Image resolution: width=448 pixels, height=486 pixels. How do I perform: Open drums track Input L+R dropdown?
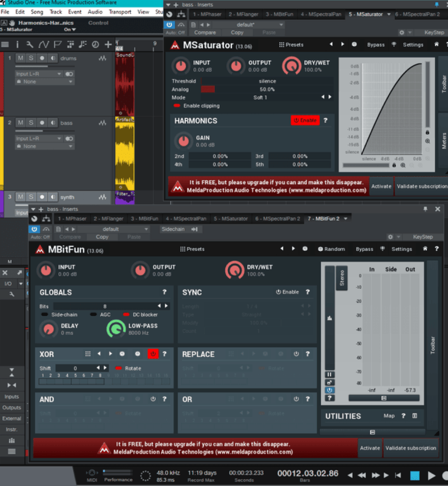coord(39,74)
